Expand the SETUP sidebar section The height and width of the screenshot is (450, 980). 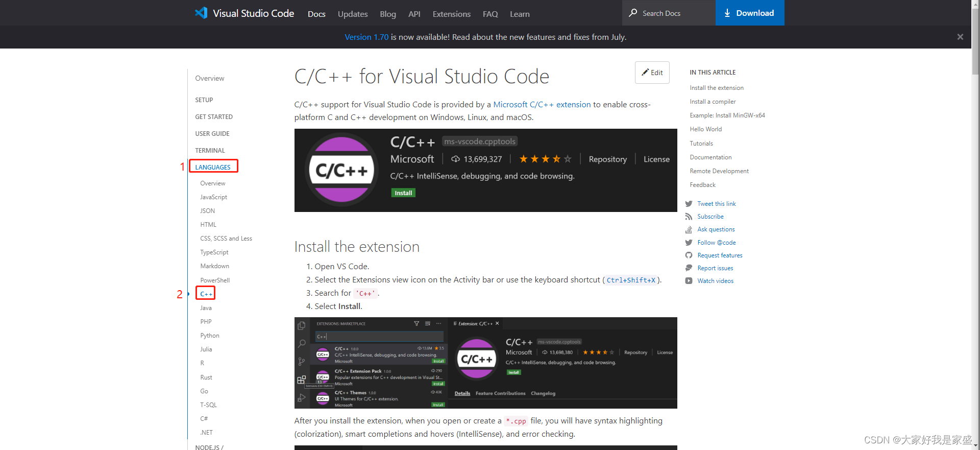204,100
